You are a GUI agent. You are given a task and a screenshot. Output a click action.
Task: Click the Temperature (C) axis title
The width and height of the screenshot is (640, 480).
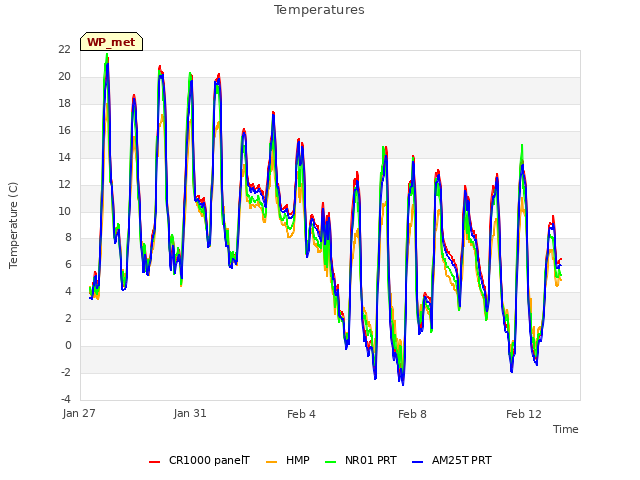[x=13, y=225]
